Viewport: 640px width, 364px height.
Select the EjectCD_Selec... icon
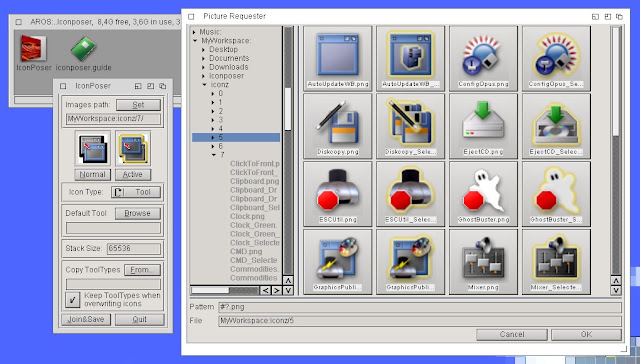click(x=556, y=126)
